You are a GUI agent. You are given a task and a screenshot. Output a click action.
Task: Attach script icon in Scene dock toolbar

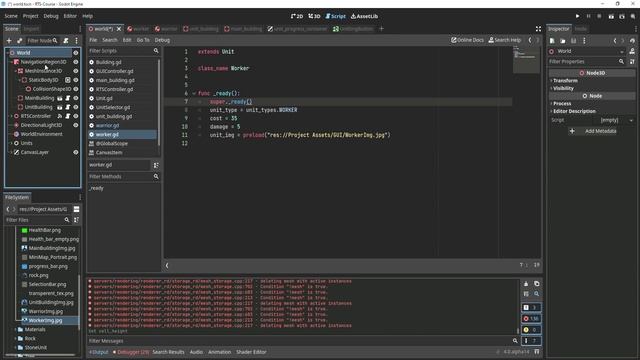[66, 40]
